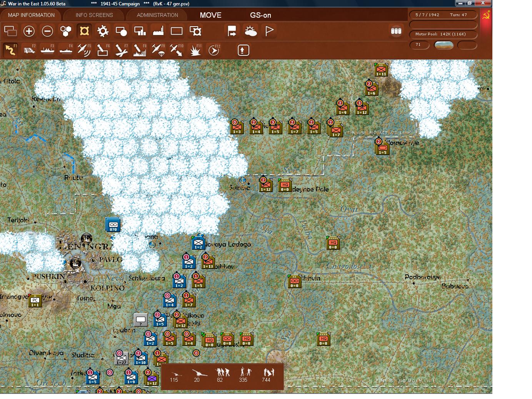Click the date and Turn 47 field
The width and height of the screenshot is (532, 399).
(443, 15)
